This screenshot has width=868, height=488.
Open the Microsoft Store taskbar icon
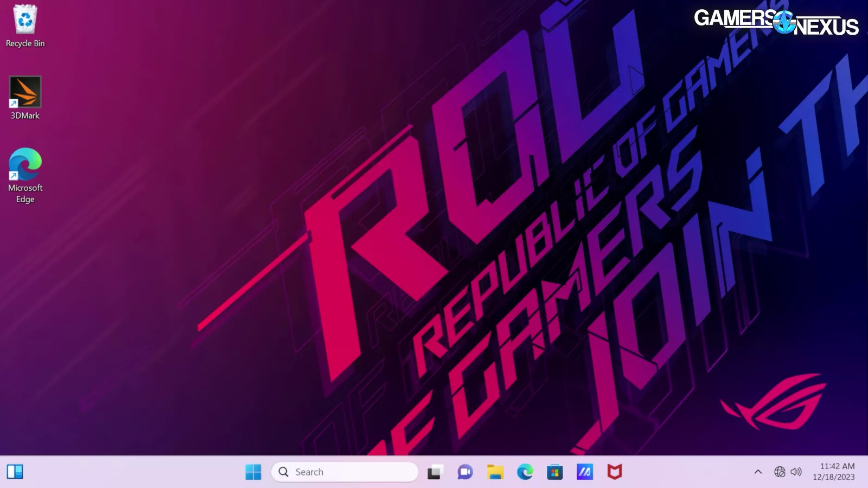tap(554, 472)
